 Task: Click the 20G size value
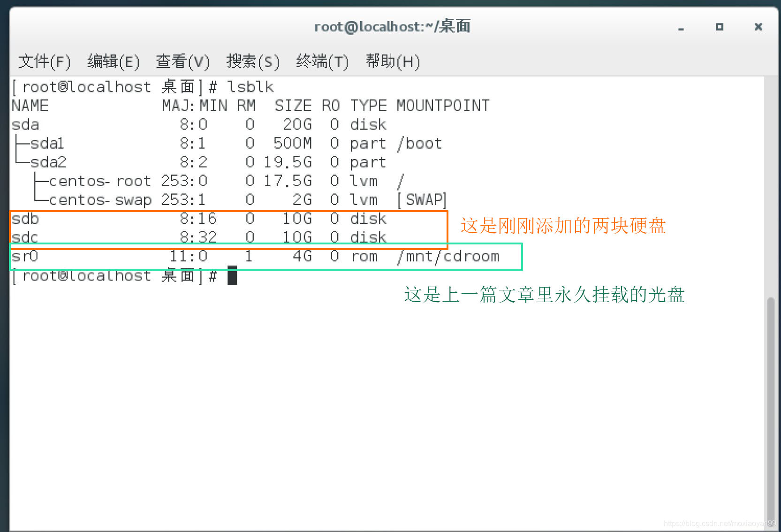[297, 125]
